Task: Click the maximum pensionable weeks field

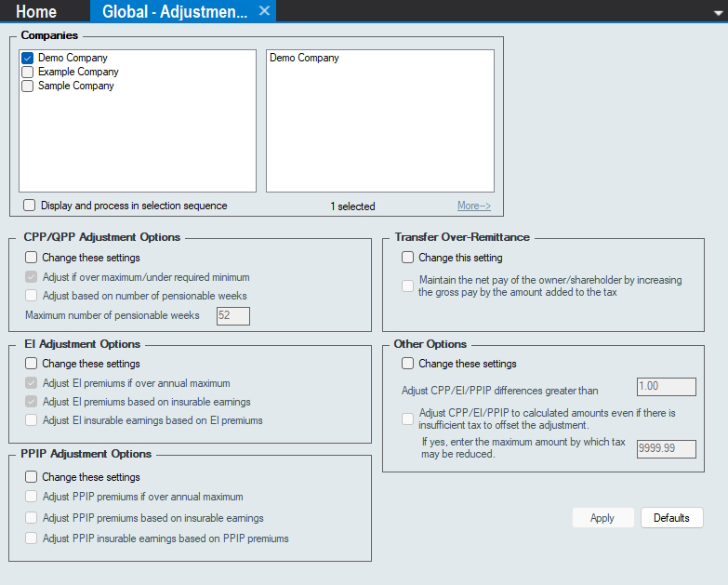Action: click(x=232, y=316)
